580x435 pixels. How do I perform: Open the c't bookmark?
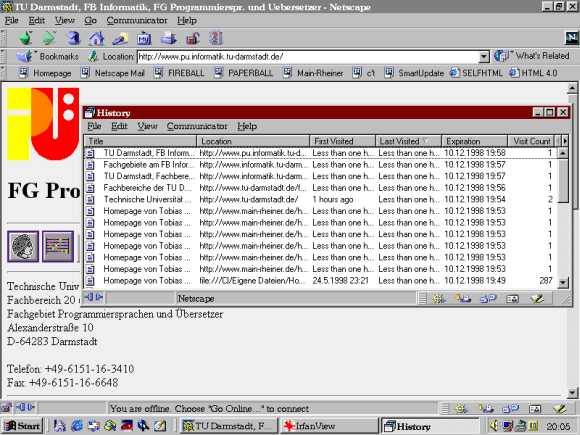coord(364,73)
